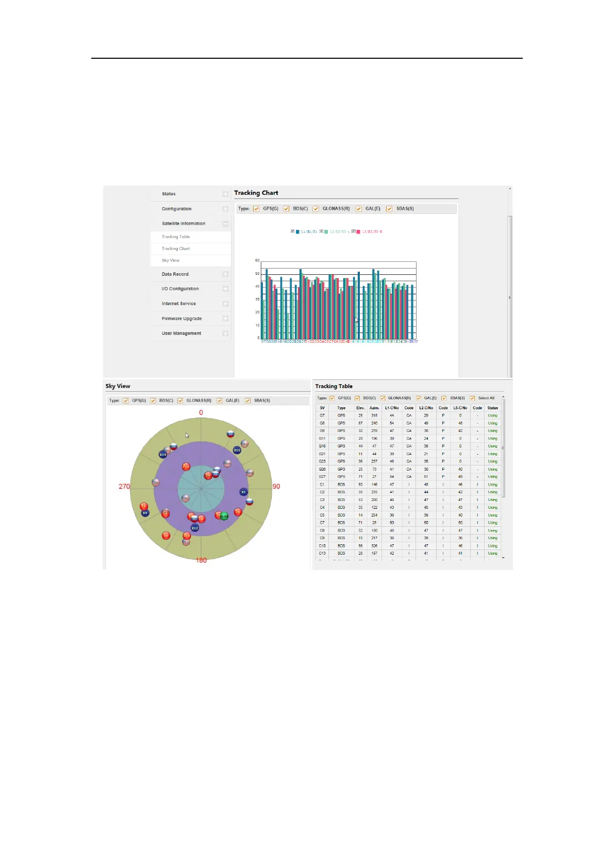Click the Tracking Table scroll down arrow
Image resolution: width=614 pixels, height=868 pixels.
pos(503,558)
